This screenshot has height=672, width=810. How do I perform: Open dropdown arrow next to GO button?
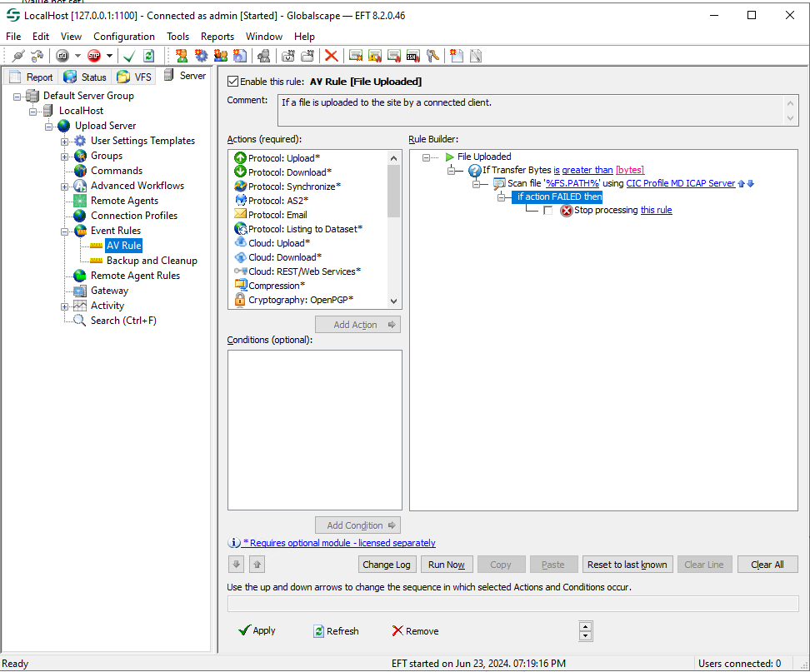pos(77,56)
